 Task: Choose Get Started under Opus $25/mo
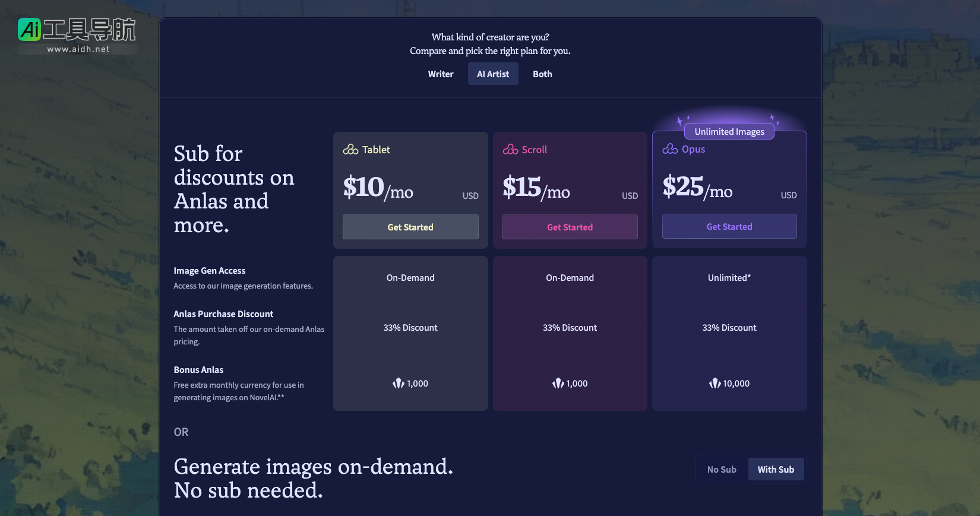coord(729,227)
